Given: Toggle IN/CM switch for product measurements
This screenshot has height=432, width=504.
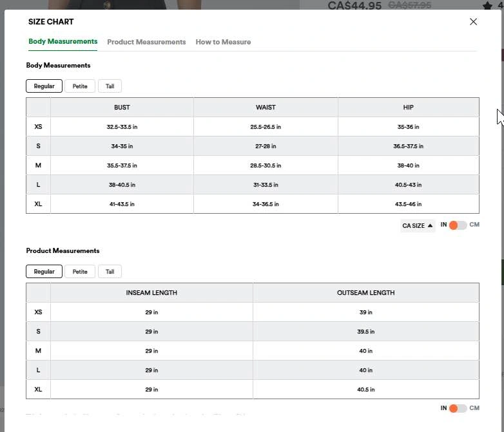Looking at the screenshot, I should (458, 408).
